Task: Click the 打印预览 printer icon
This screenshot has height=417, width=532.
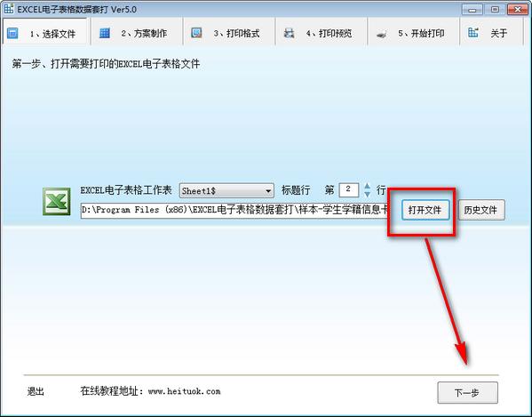Action: pos(289,33)
